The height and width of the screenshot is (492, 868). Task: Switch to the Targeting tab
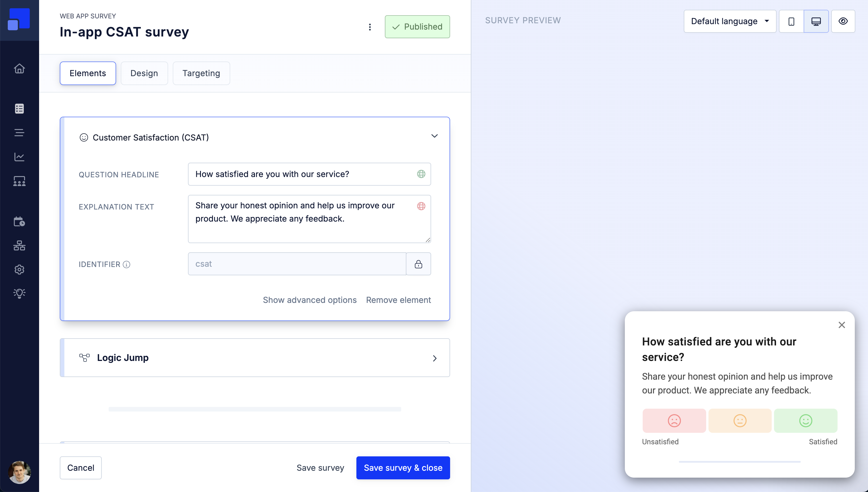(x=201, y=73)
